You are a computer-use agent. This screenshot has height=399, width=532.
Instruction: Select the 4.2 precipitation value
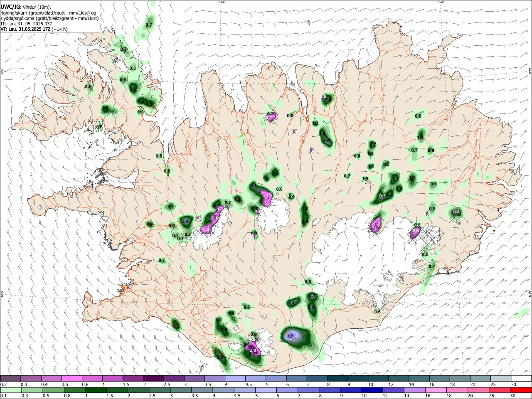coord(186,222)
